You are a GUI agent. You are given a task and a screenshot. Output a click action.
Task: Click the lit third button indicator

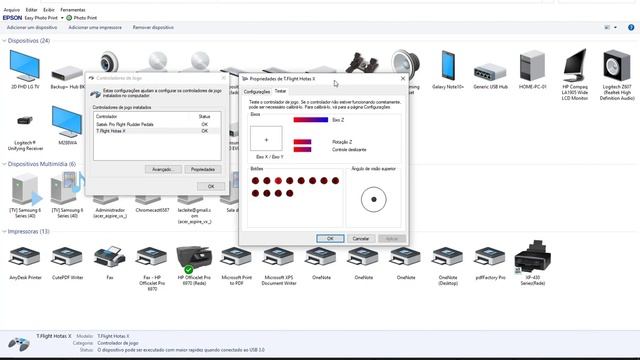(x=278, y=181)
